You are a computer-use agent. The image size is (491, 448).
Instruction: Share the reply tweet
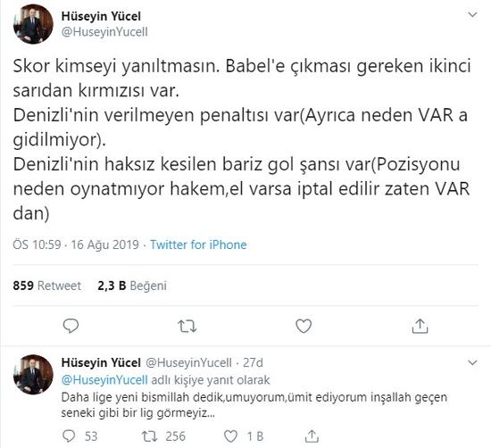point(312,436)
